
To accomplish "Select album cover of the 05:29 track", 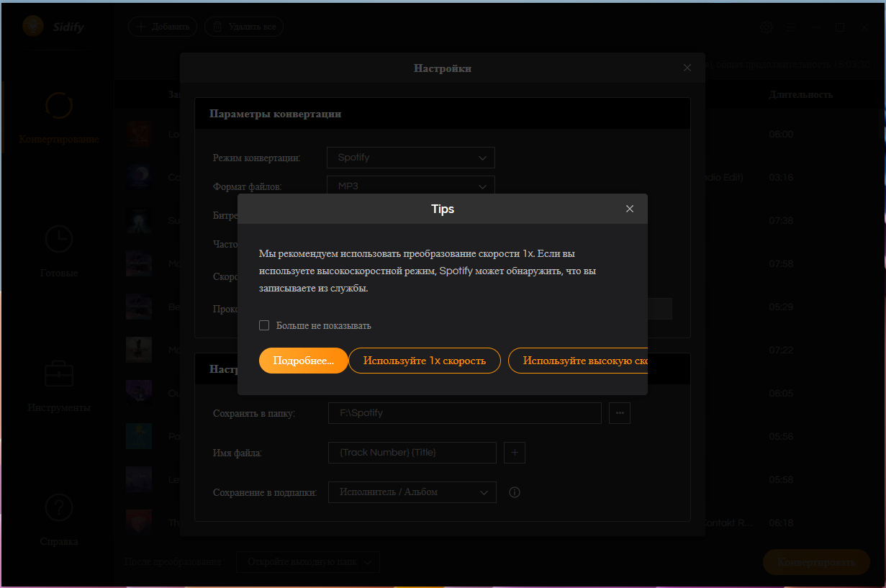I will click(x=139, y=307).
